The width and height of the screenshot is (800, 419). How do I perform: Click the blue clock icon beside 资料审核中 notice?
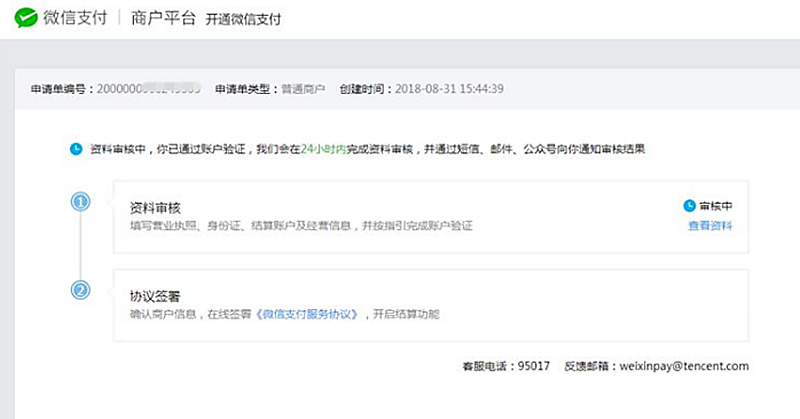tap(76, 149)
